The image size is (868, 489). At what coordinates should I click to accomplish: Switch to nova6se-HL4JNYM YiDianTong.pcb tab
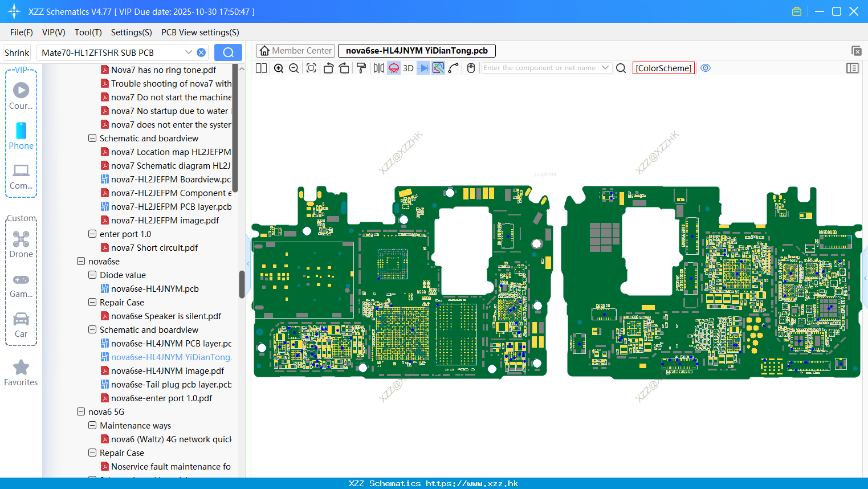point(417,51)
